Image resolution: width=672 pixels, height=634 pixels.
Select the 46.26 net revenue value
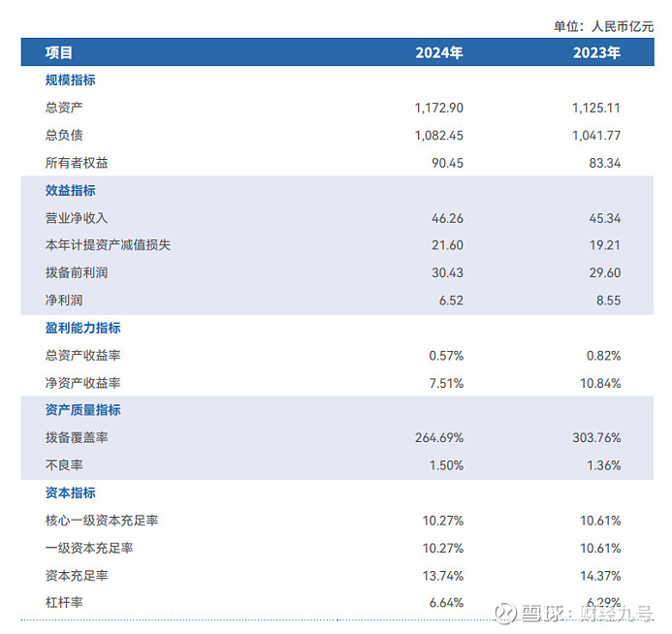pos(447,218)
